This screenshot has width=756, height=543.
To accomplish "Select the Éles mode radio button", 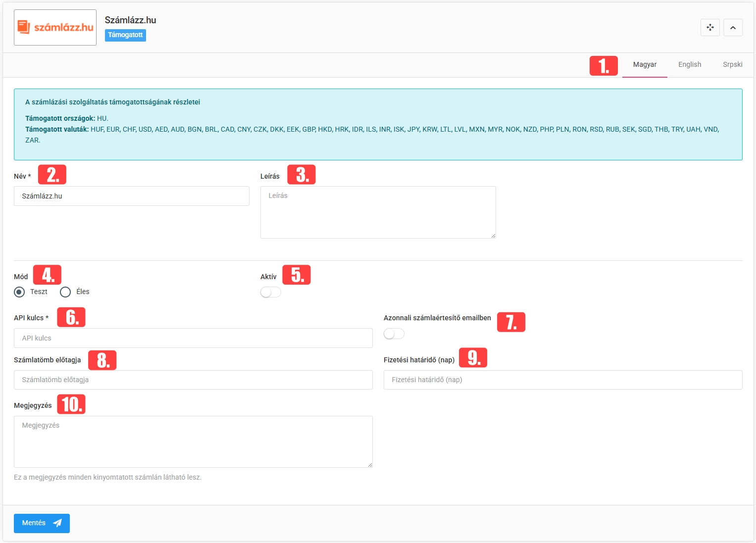I will coord(65,292).
